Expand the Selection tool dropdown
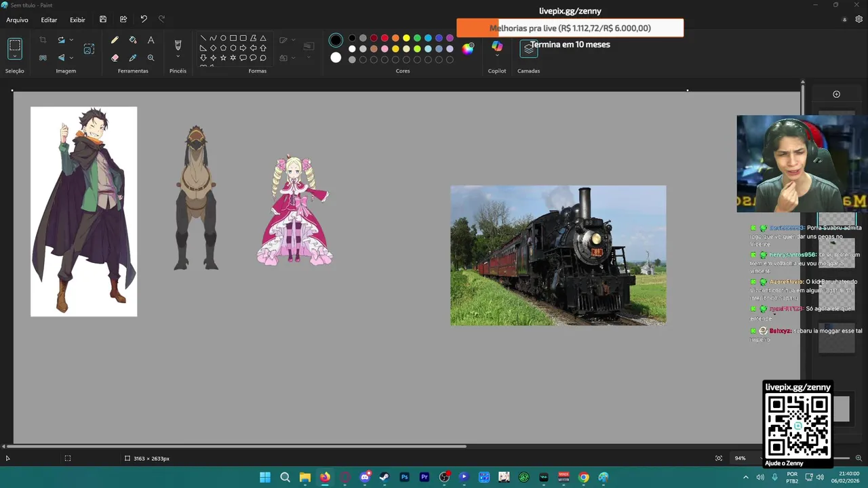Image resolution: width=868 pixels, height=488 pixels. (x=15, y=57)
